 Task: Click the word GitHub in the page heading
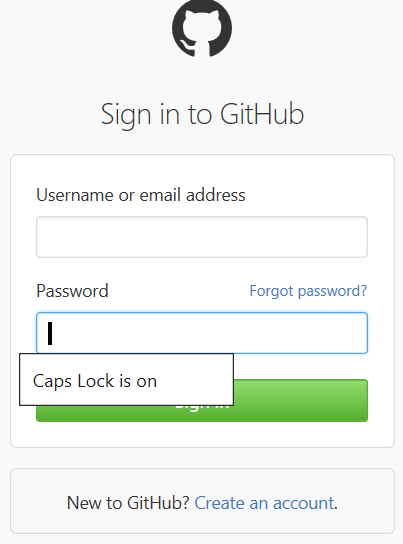coord(262,114)
